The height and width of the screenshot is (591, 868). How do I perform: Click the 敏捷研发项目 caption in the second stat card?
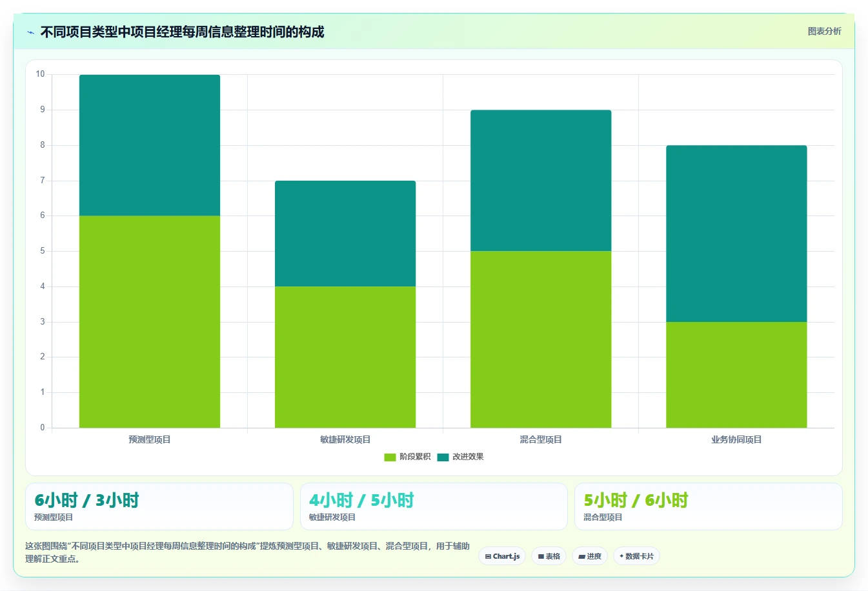pyautogui.click(x=332, y=517)
